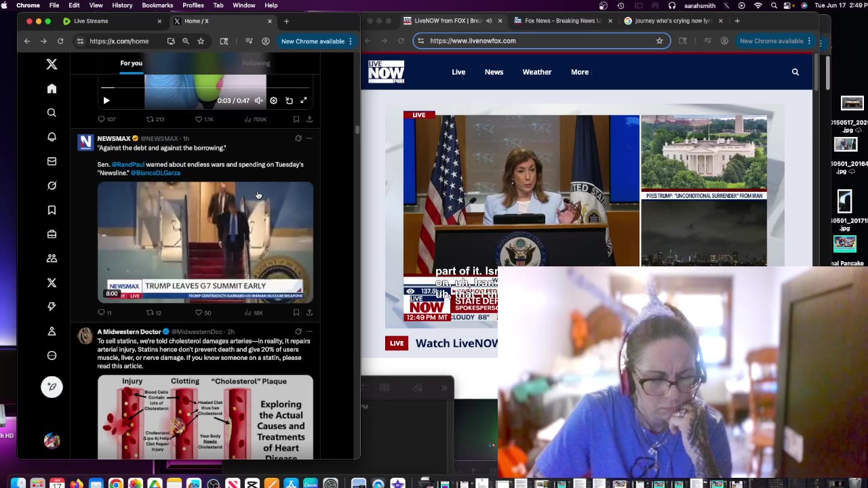
Task: Bookmark the NEWSMAX post
Action: 296,312
